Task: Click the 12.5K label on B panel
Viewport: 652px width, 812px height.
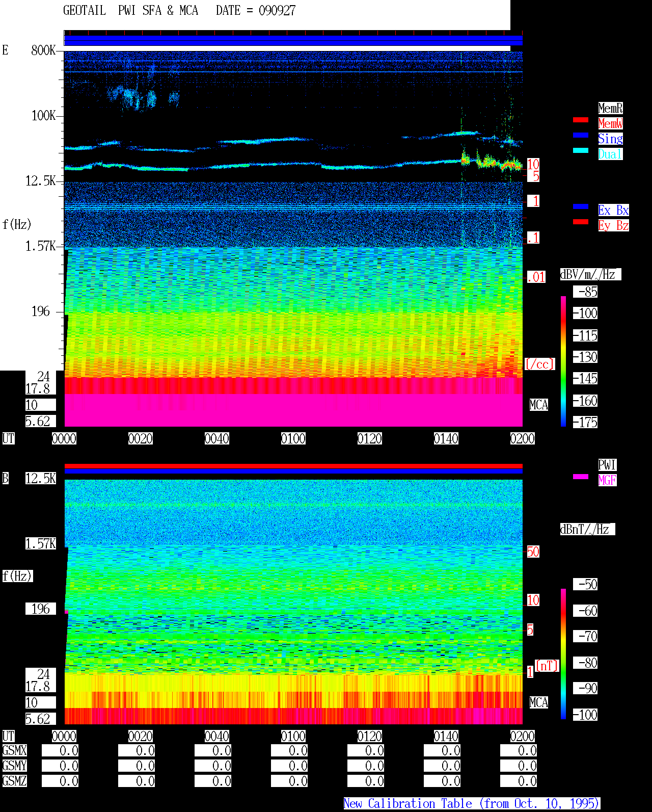Action: tap(41, 478)
